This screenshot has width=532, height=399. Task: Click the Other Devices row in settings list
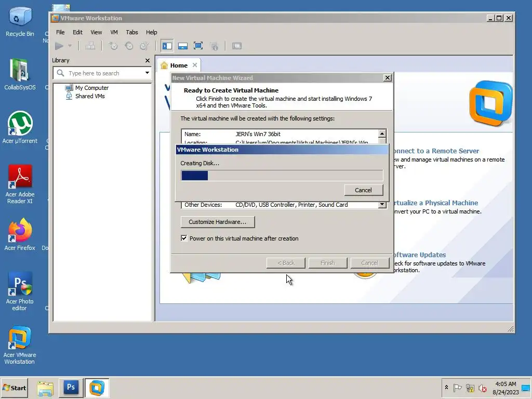[x=280, y=205]
